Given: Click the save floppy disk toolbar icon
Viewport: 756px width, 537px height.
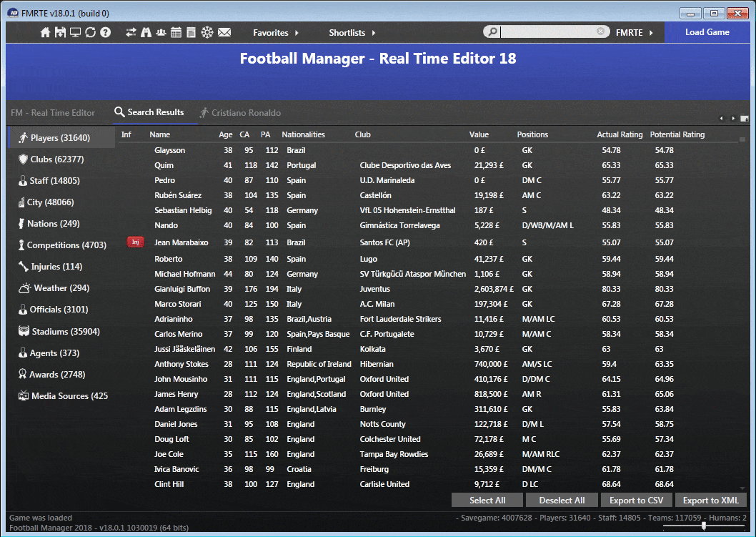Looking at the screenshot, I should point(60,32).
